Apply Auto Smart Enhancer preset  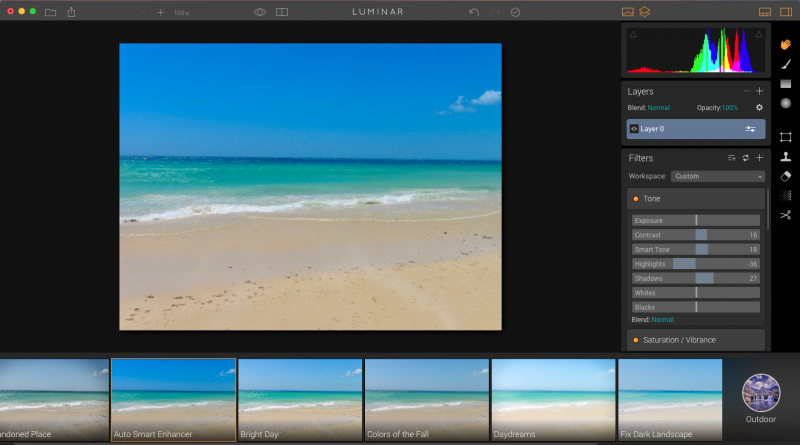173,400
